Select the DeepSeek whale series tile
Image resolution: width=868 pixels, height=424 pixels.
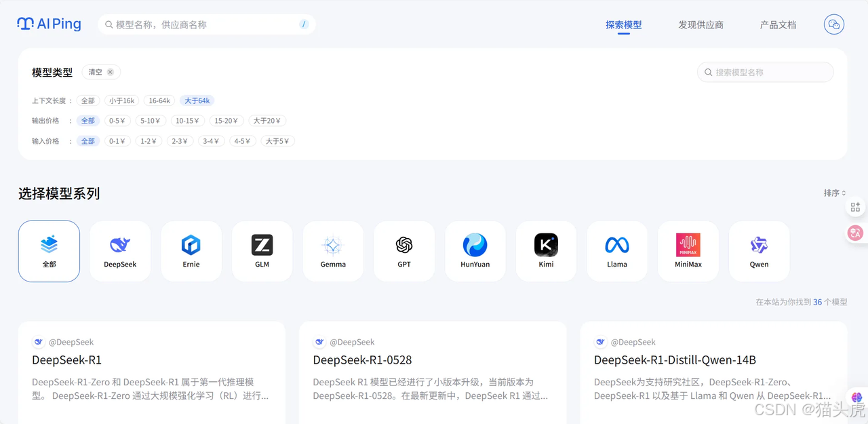120,251
